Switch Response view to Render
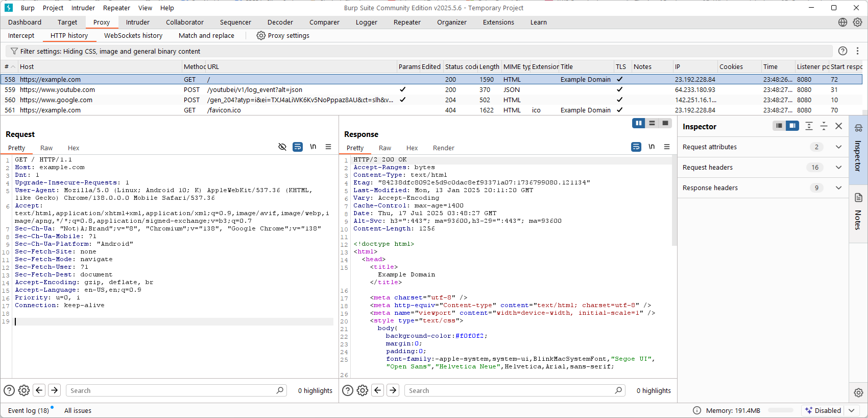Image resolution: width=868 pixels, height=418 pixels. 444,148
